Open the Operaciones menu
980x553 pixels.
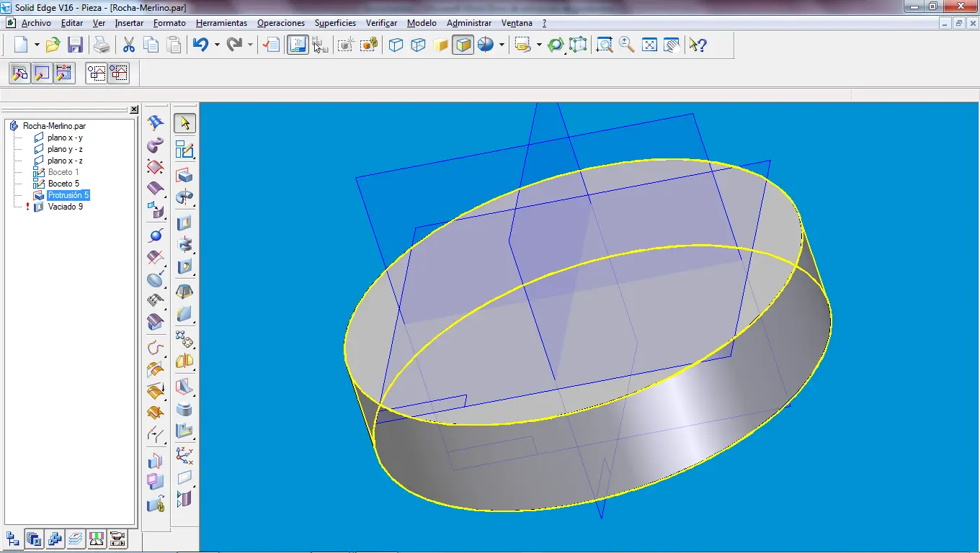[280, 23]
